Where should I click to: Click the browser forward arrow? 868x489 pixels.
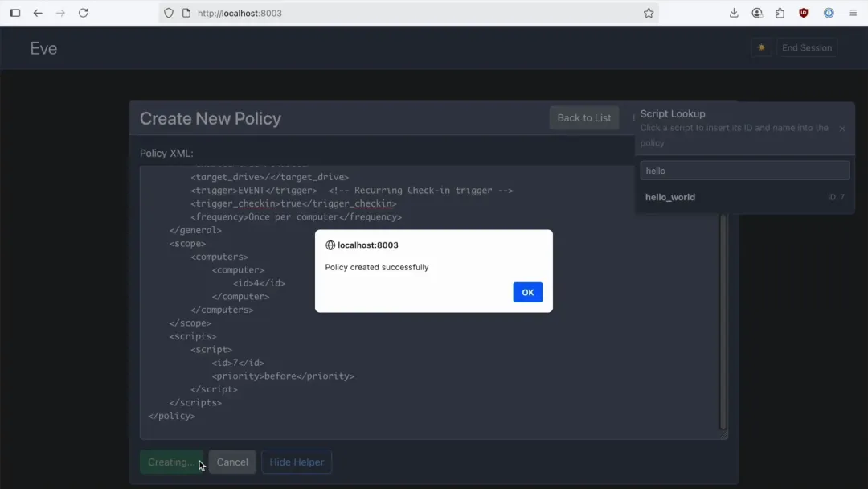pyautogui.click(x=60, y=13)
